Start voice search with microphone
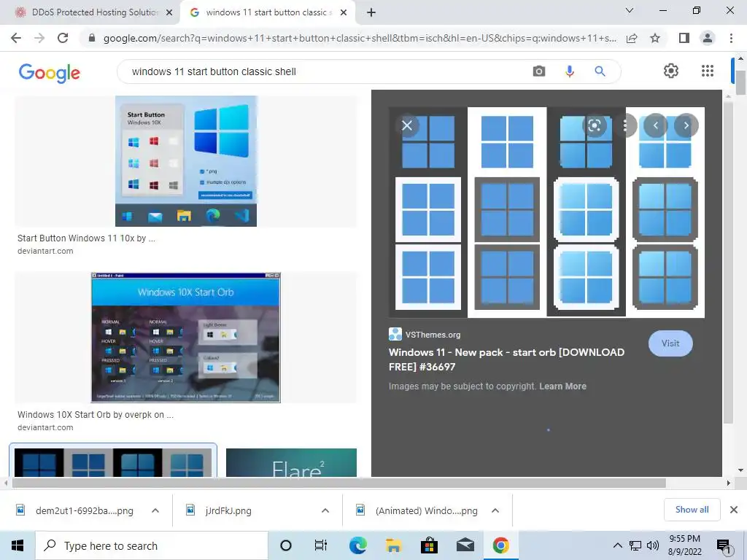747x560 pixels. coord(569,71)
